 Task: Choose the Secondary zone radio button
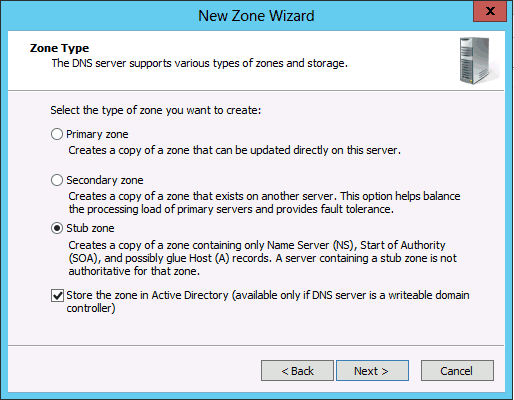click(x=57, y=180)
